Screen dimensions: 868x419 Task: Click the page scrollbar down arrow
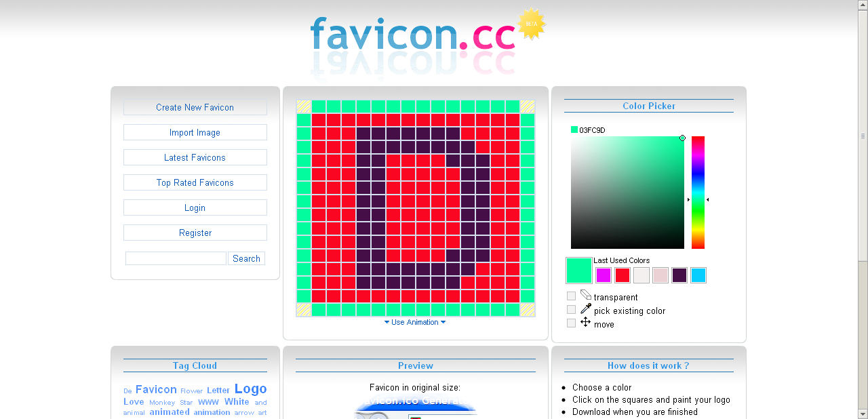(863, 413)
